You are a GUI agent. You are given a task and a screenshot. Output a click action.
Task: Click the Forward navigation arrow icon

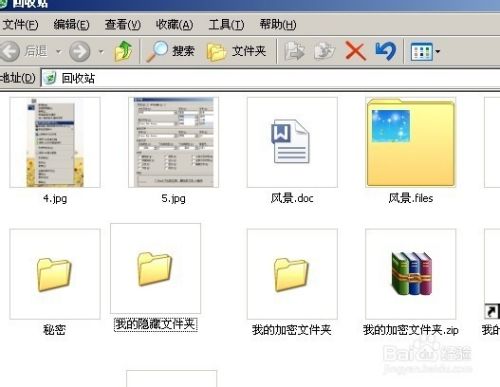(x=79, y=51)
